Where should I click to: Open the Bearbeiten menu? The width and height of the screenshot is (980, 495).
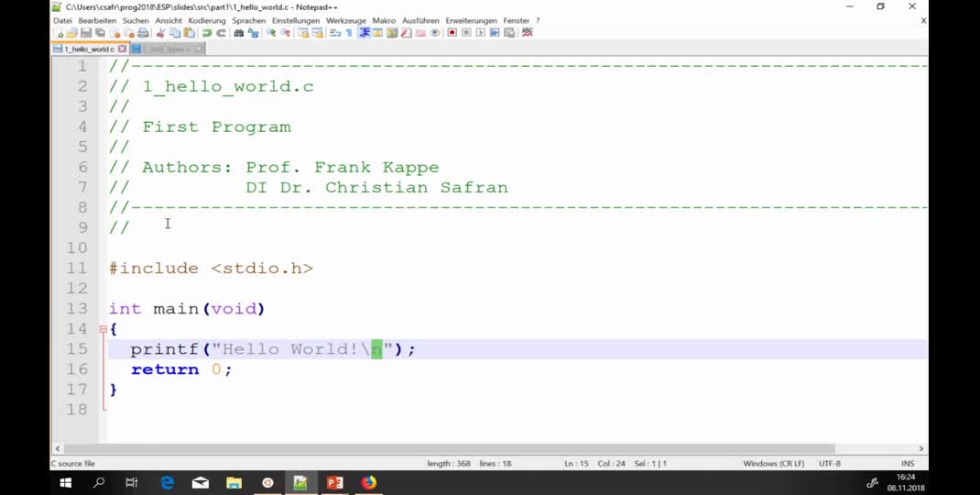click(97, 21)
